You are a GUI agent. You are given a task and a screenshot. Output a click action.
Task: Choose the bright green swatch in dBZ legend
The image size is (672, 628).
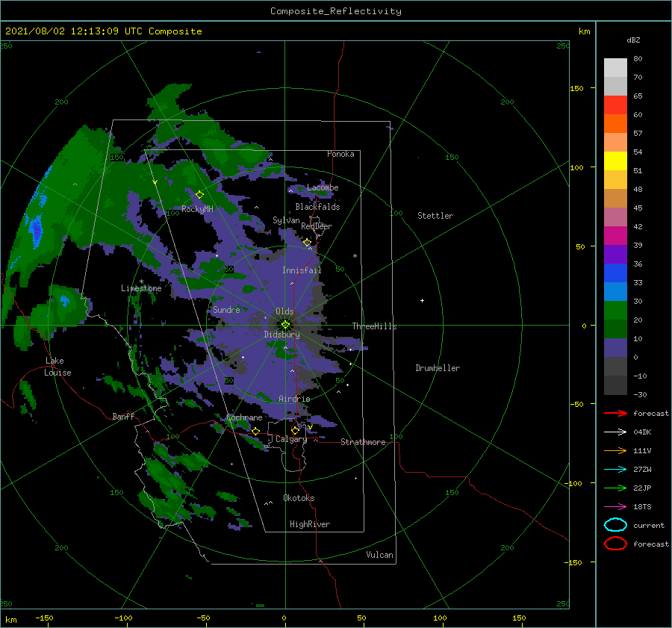click(x=615, y=310)
